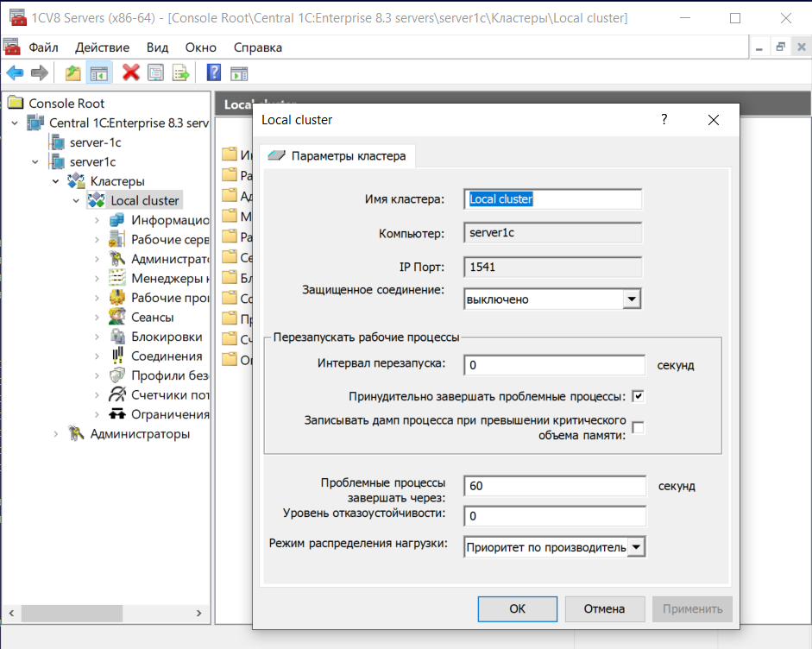The width and height of the screenshot is (812, 649).
Task: Click the Forward arrow toolbar icon
Action: [40, 72]
